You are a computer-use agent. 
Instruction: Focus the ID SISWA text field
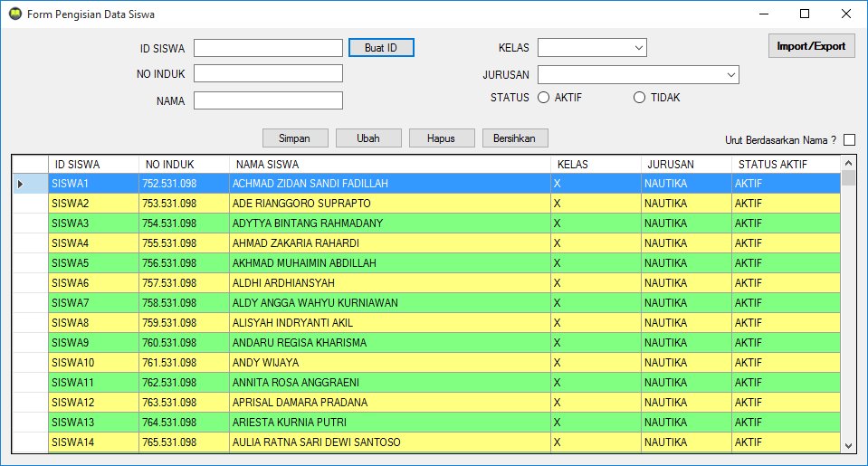coord(268,48)
